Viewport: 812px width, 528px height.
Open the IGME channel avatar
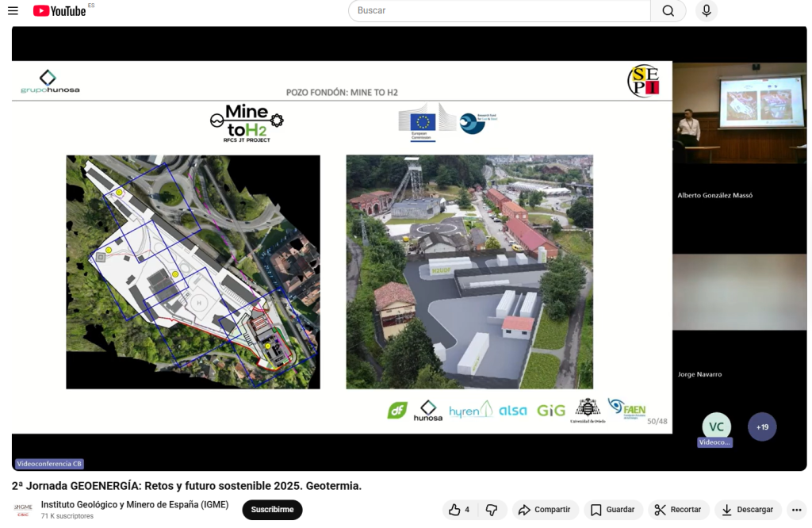tap(23, 510)
